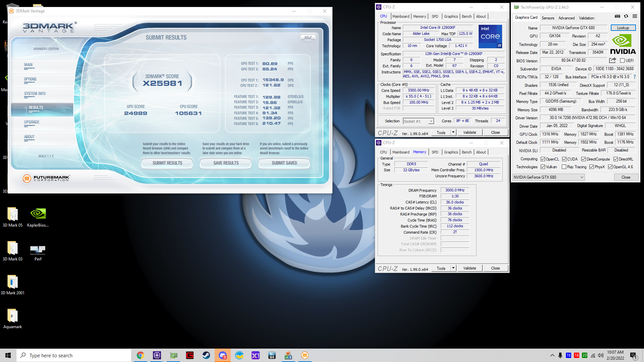The height and width of the screenshot is (362, 644).
Task: Click the Windows Start button
Action: 8,355
